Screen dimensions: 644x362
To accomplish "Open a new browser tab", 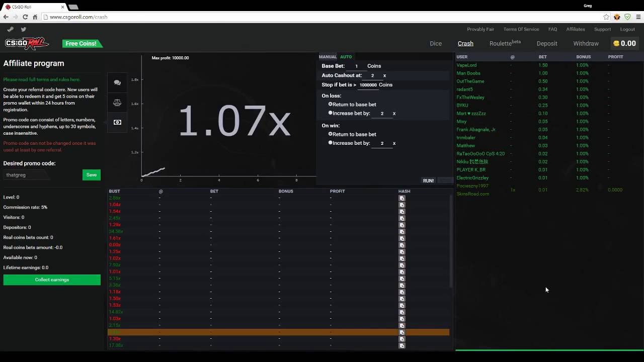I will pos(73,7).
